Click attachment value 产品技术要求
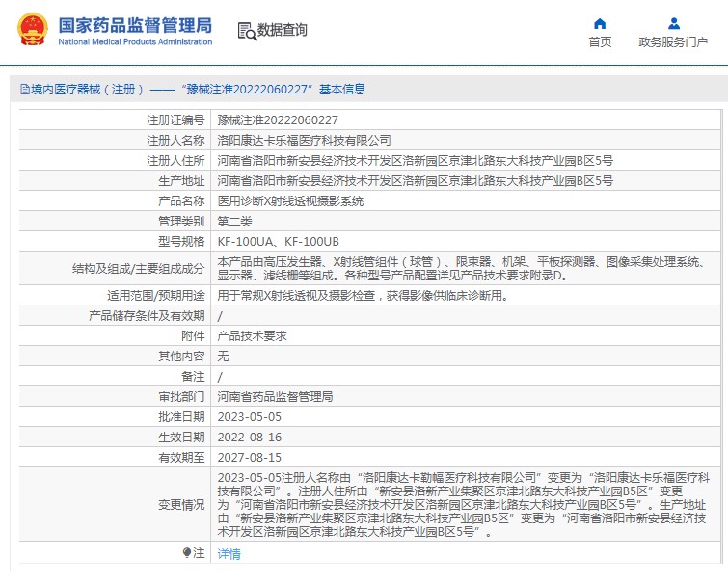Screen dimensions: 728x584 point(252,335)
